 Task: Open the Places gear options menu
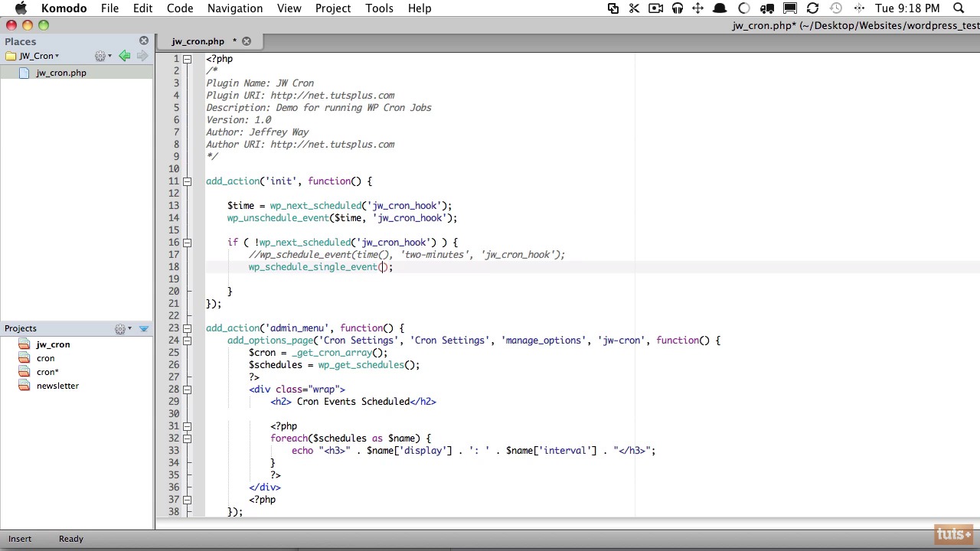pyautogui.click(x=103, y=56)
